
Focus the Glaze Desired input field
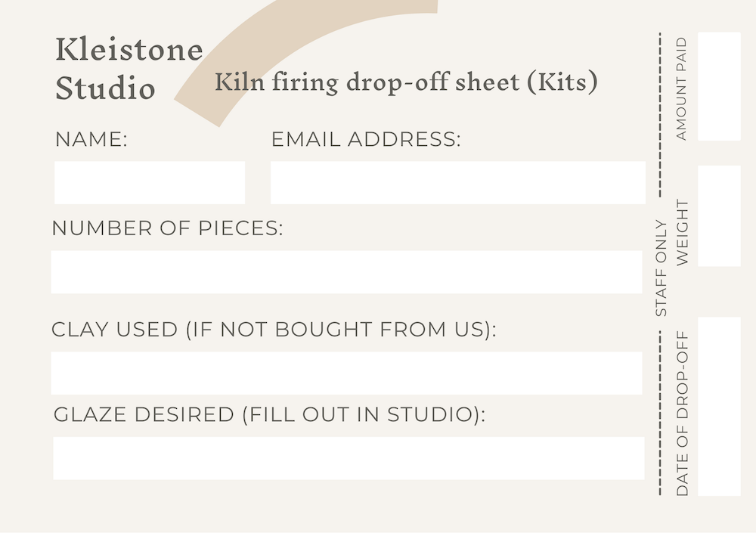349,458
